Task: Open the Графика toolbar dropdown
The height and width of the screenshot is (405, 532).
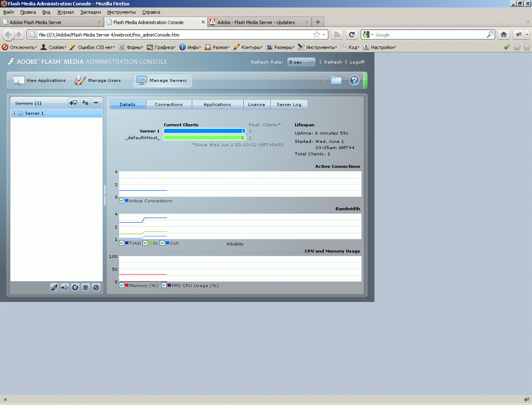Action: coord(161,47)
